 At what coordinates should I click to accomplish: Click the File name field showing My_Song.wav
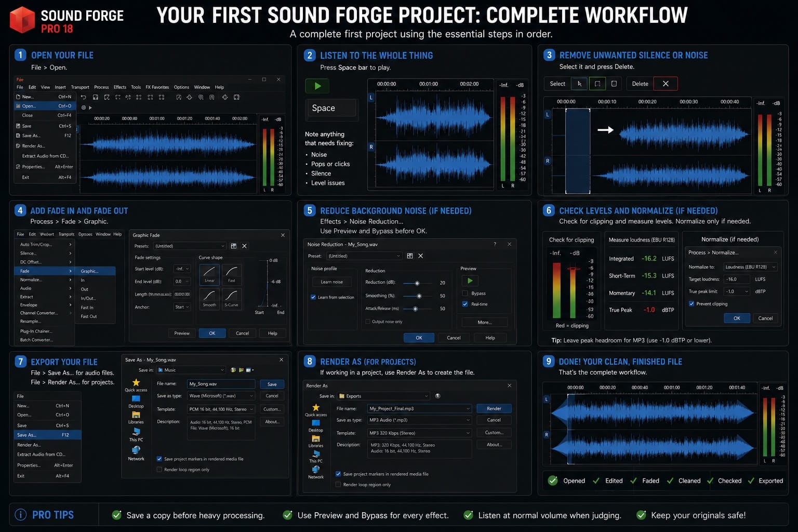221,384
